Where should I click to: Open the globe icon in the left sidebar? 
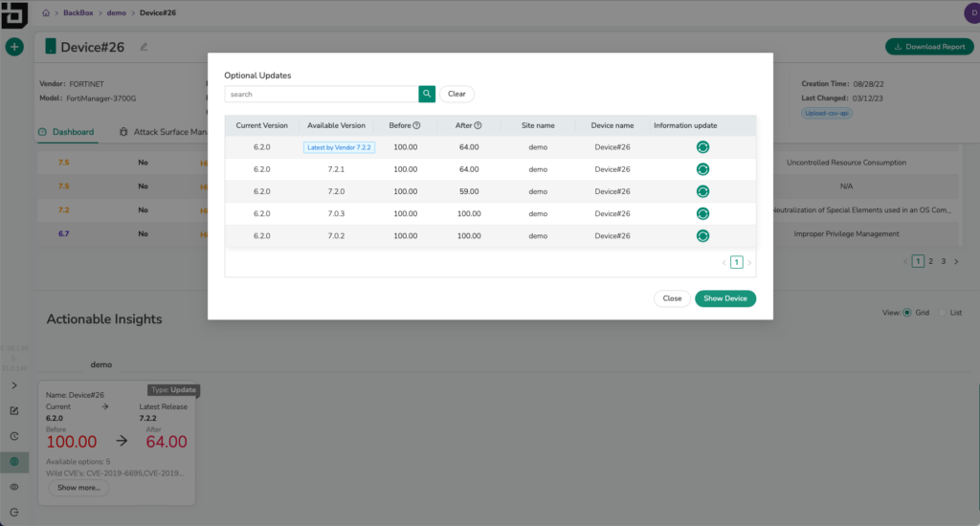point(14,461)
